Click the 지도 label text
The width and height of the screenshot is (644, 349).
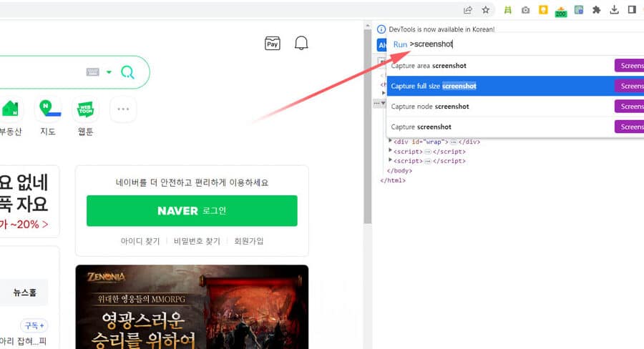point(48,132)
